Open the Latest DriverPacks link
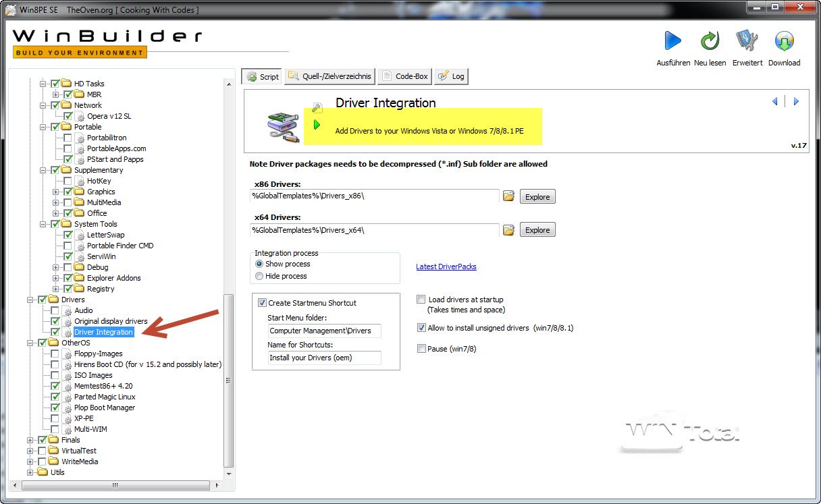Viewport: 821px width, 504px height. tap(446, 267)
